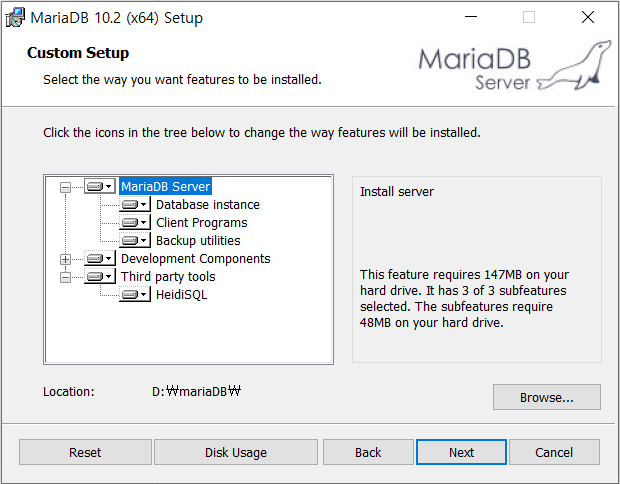Open the MariaDB Server feature install dropdown icon

[x=100, y=186]
